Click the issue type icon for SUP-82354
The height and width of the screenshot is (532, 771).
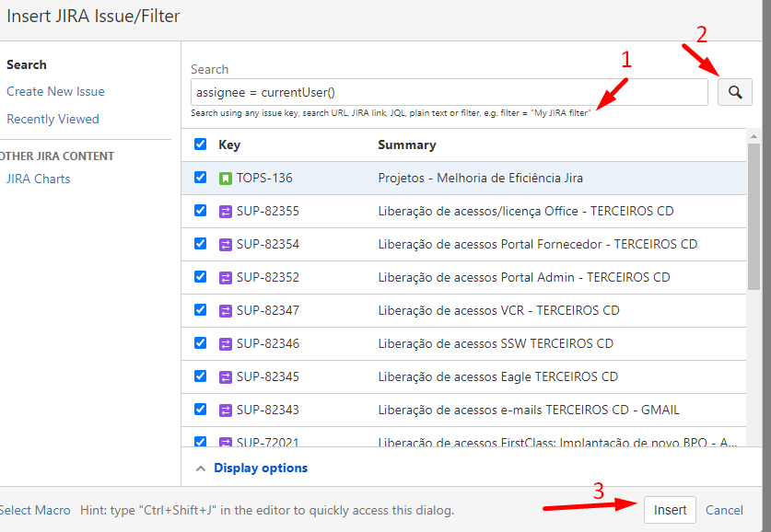(x=225, y=244)
